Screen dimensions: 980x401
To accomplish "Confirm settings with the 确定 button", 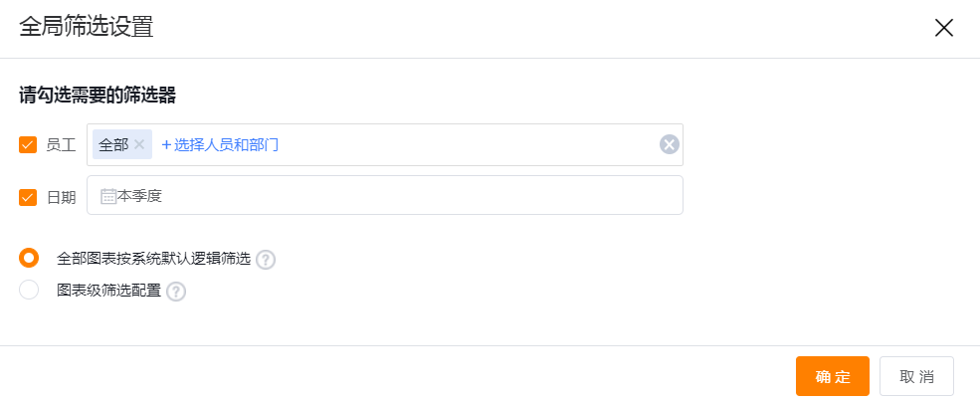I will tap(833, 376).
